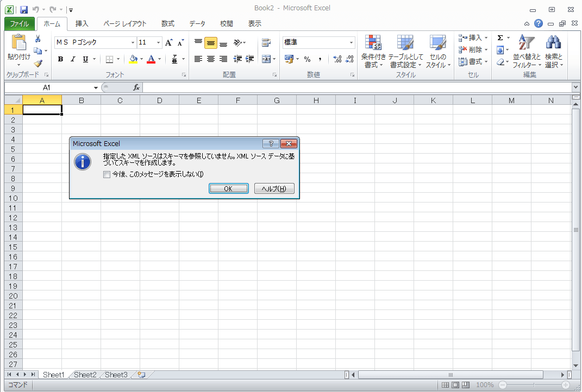
Task: Toggle bold formatting
Action: click(60, 59)
